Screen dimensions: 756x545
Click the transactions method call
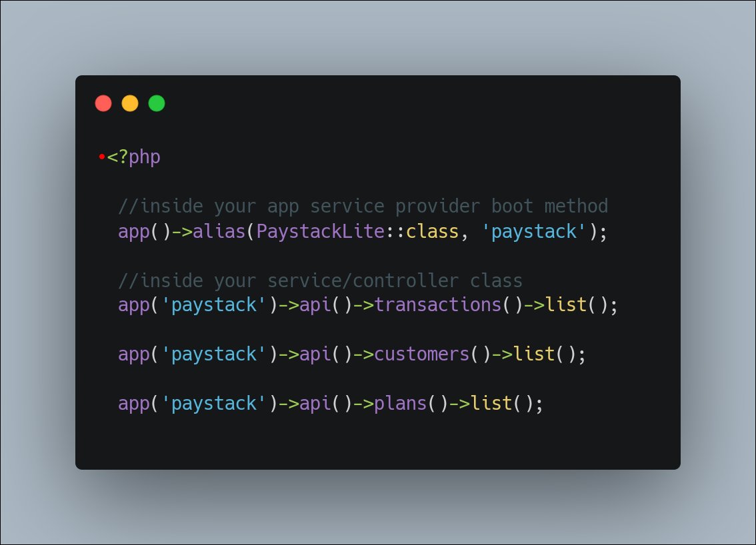point(438,305)
